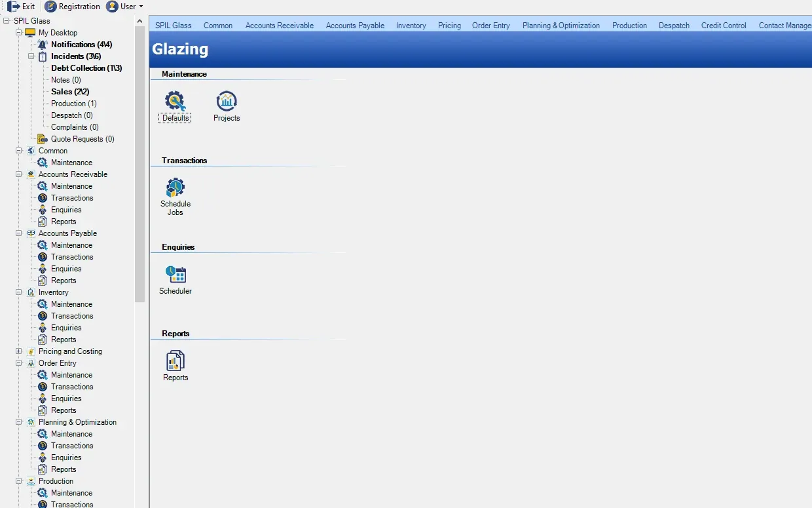
Task: Collapse the My Desktop tree node
Action: click(19, 33)
